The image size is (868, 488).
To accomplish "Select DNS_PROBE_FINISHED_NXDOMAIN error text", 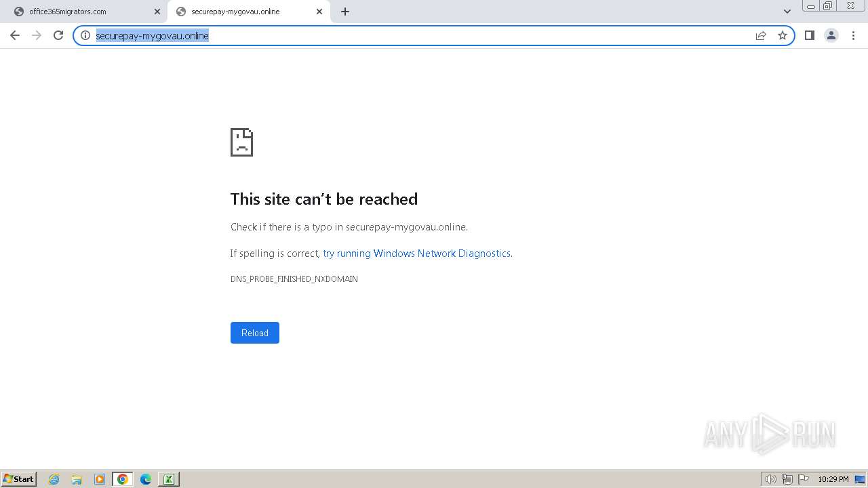I will 294,279.
